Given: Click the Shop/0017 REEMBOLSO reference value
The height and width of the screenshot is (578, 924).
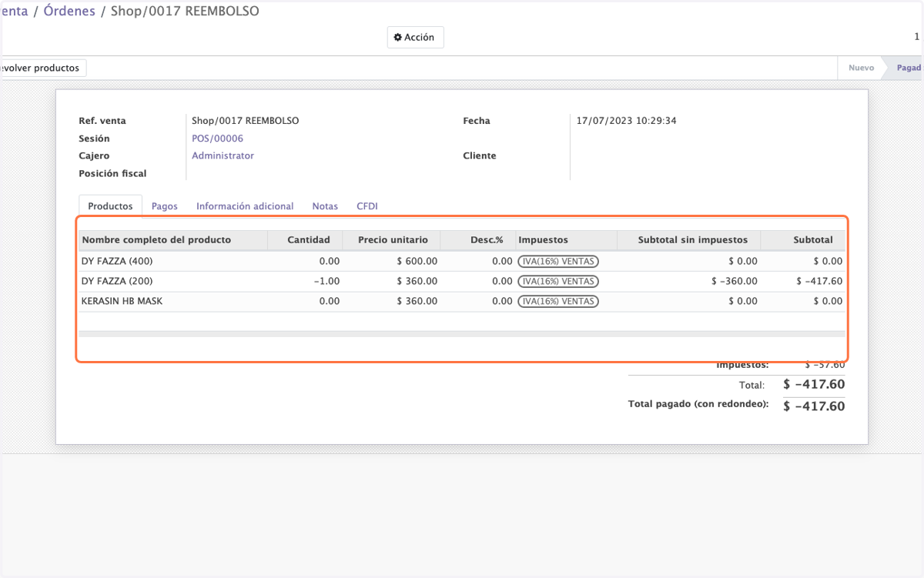Looking at the screenshot, I should coord(245,121).
